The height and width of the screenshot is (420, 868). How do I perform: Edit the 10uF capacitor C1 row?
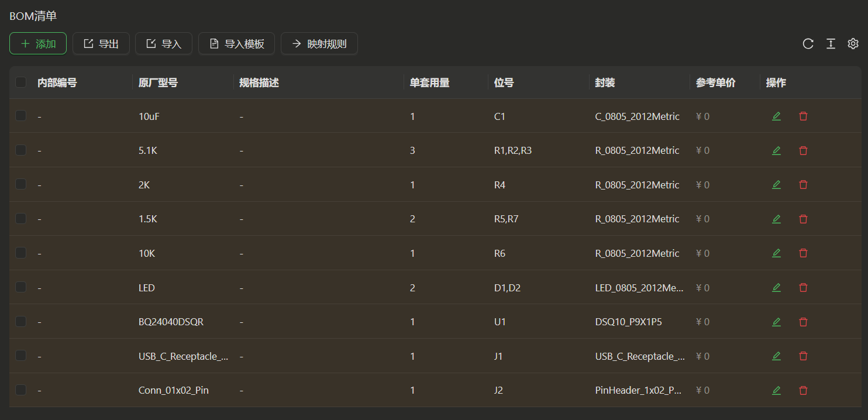[776, 116]
